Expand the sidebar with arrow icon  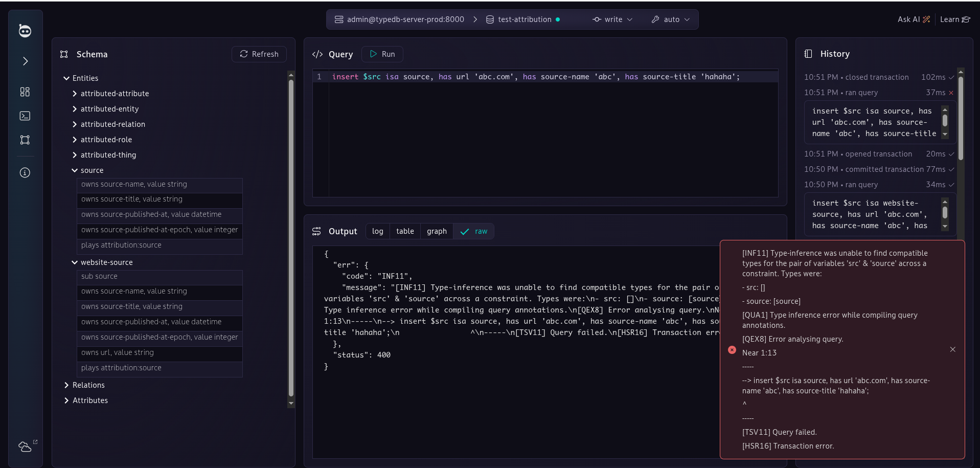pos(25,61)
